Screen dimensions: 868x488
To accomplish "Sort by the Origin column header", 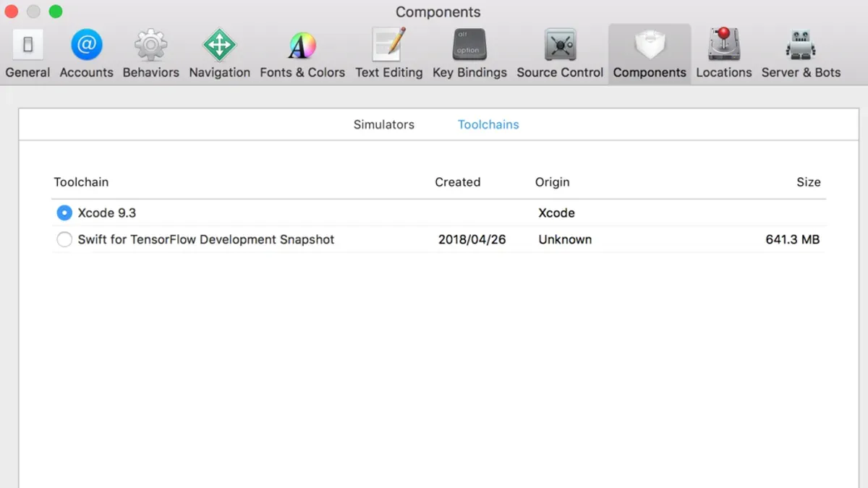I will click(x=552, y=182).
